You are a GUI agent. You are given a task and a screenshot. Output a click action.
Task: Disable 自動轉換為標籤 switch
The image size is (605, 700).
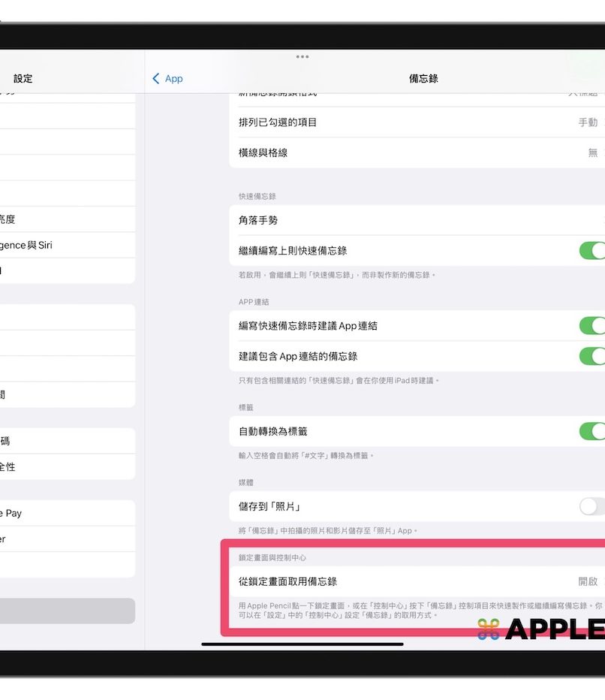point(591,431)
